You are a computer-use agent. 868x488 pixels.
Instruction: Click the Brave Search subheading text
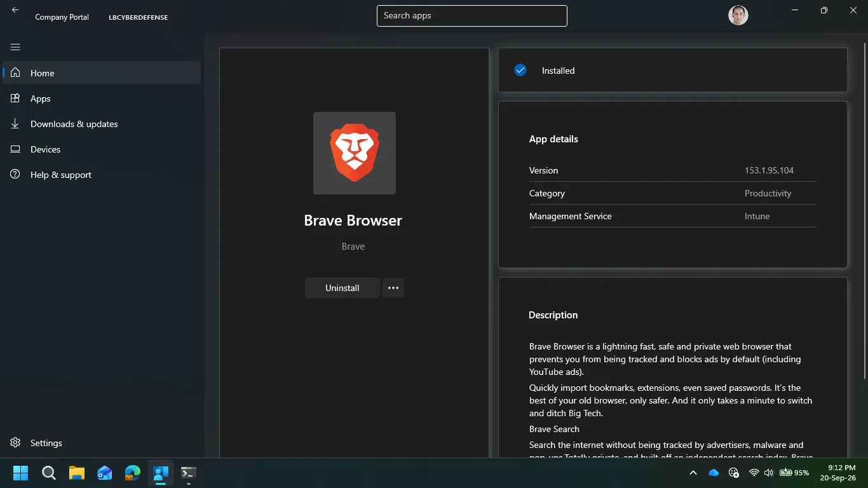tap(554, 429)
